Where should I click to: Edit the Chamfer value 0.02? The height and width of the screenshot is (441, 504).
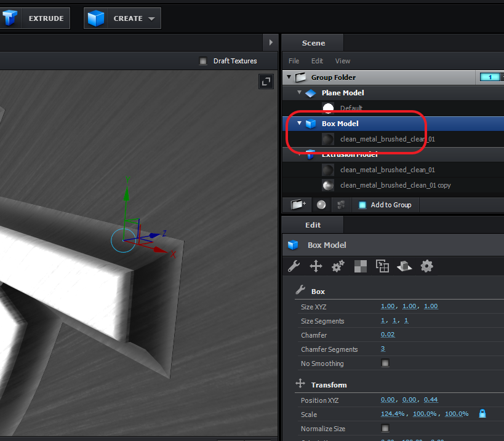click(x=388, y=335)
